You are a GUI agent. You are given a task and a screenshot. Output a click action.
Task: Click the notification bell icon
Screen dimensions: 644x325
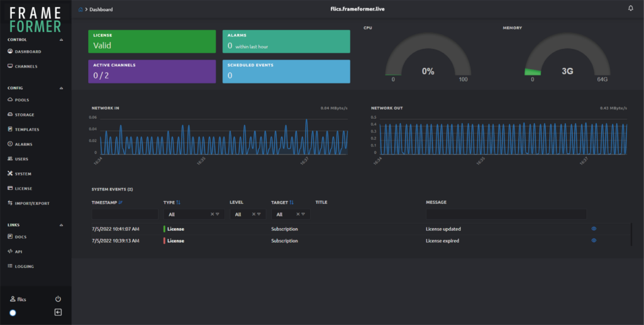tap(630, 8)
